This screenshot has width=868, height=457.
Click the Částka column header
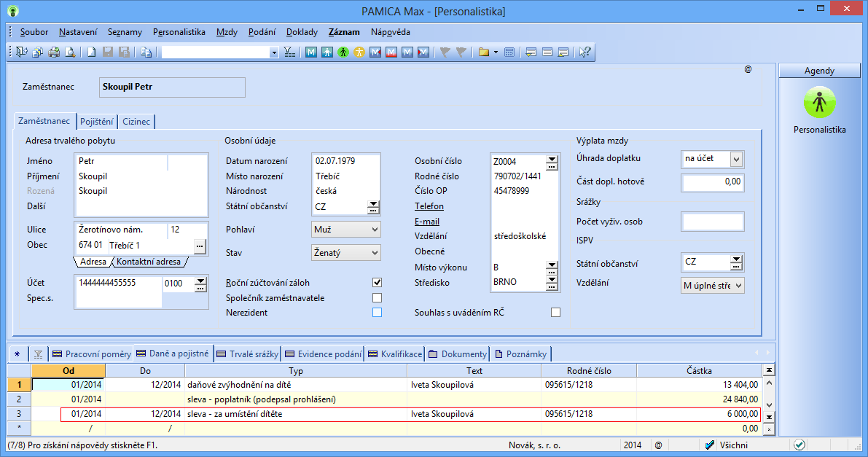699,370
